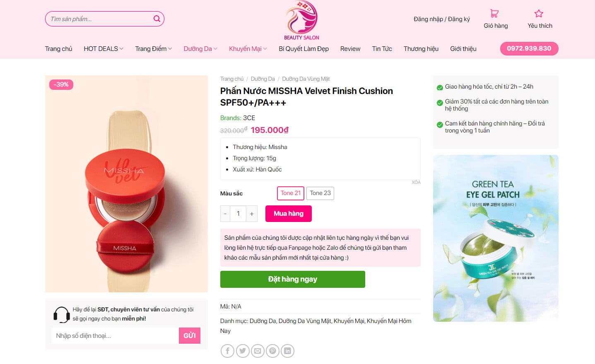595x364 pixels.
Task: Pin product on Pinterest
Action: click(x=272, y=351)
